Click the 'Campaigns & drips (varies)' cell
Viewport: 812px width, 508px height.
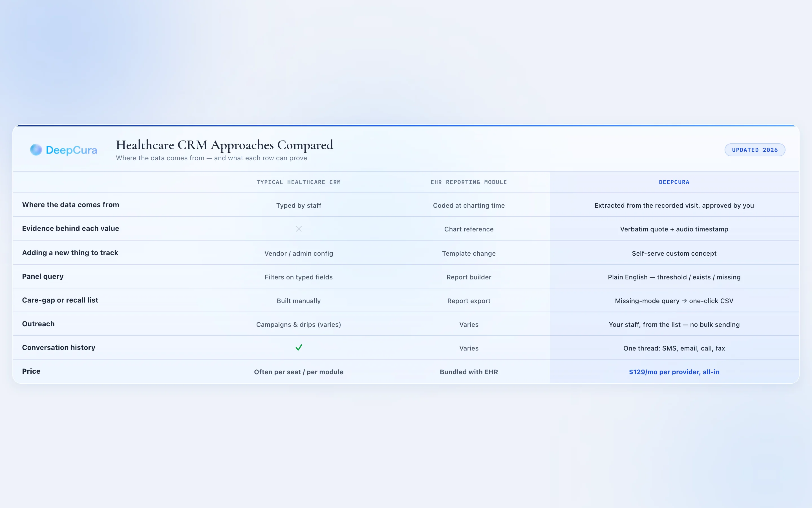[x=299, y=325]
